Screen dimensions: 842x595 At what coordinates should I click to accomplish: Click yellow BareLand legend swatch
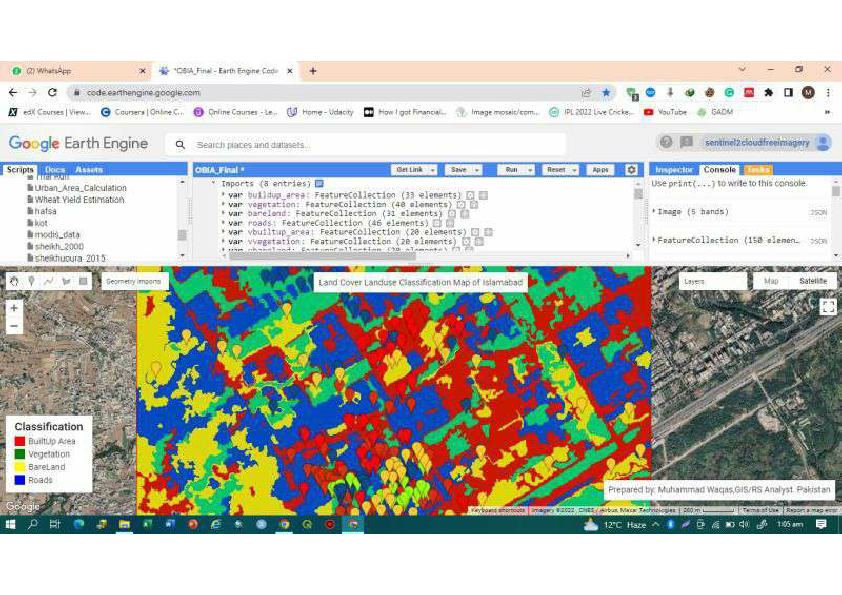20,467
